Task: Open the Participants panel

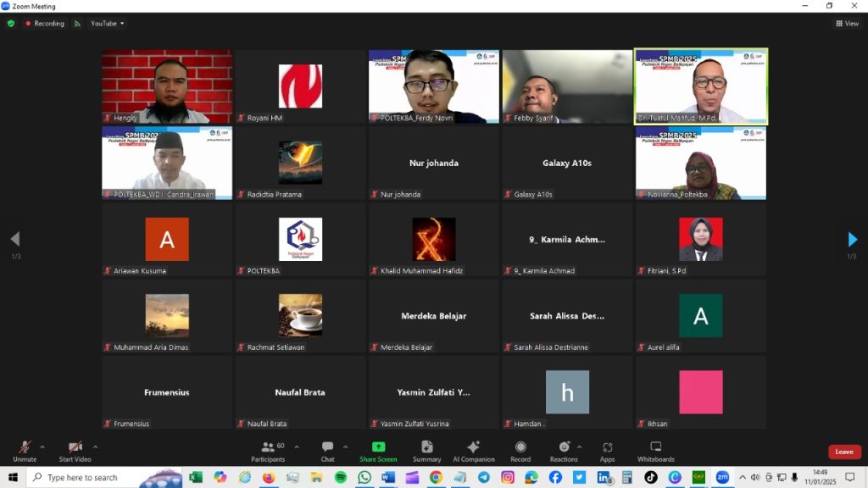Action: [x=268, y=451]
